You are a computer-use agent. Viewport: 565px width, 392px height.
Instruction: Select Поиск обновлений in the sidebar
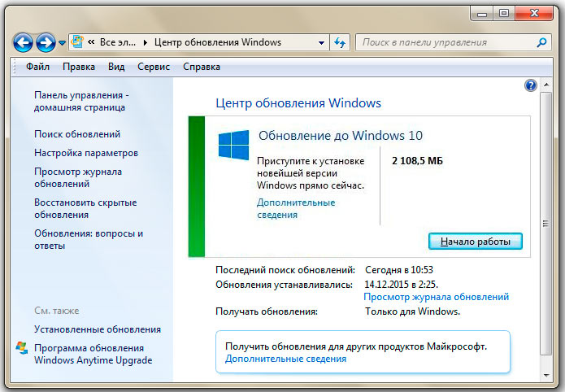pos(77,134)
